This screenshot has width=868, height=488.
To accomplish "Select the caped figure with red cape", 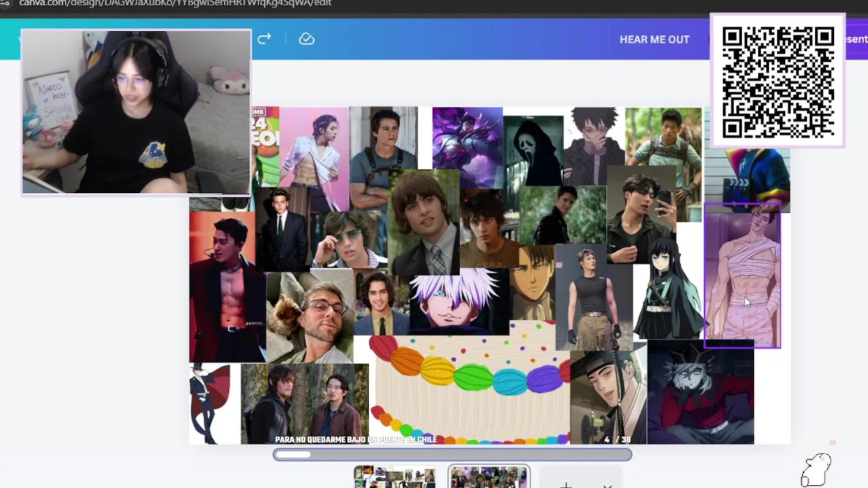I will (x=210, y=404).
